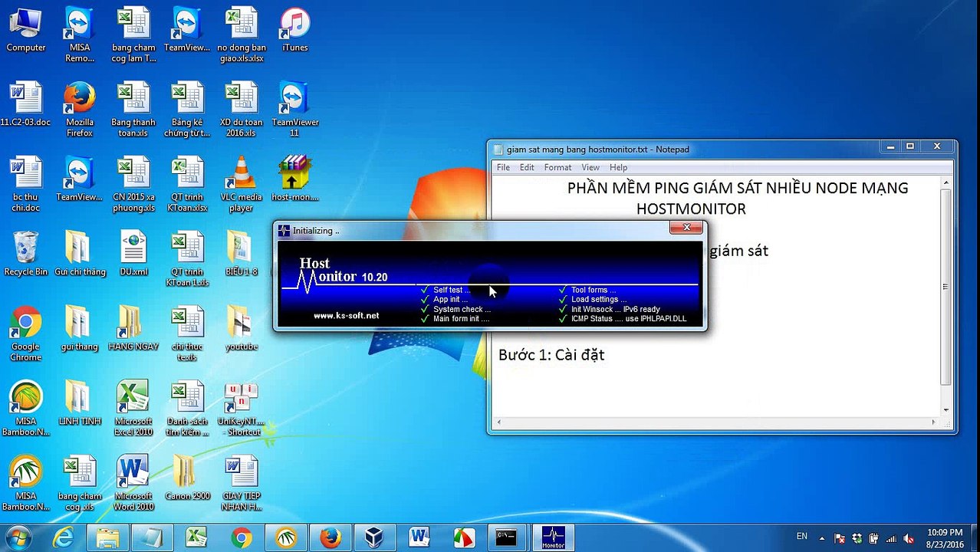This screenshot has height=552, width=980.
Task: Click Notepad vertical scrollbar down arrow
Action: (945, 410)
